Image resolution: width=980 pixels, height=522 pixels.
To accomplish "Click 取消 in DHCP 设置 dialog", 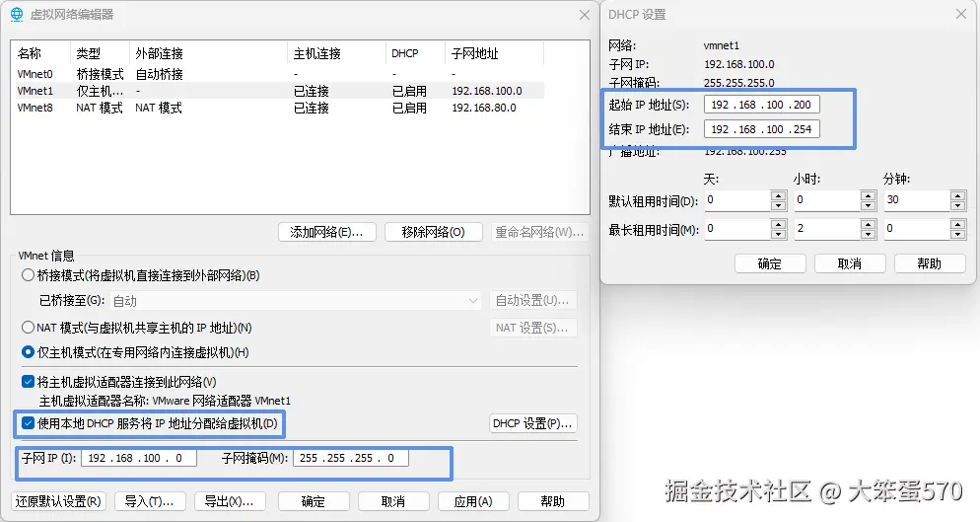I will click(x=850, y=263).
